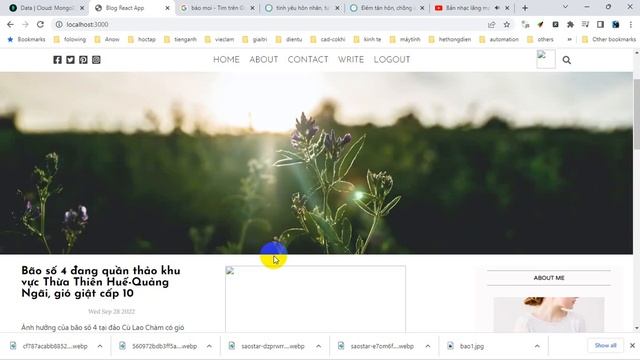This screenshot has width=640, height=360.
Task: Click the second post's broken image
Action: point(316,299)
